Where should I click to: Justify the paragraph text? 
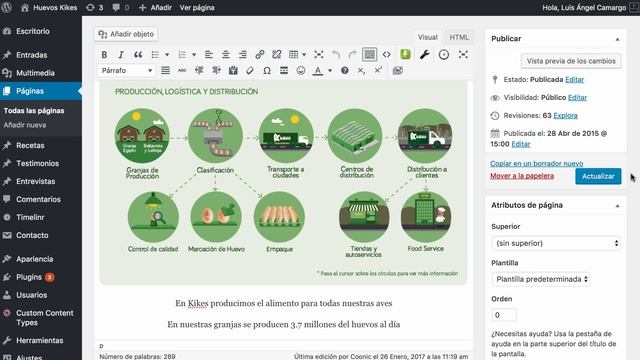click(x=165, y=71)
